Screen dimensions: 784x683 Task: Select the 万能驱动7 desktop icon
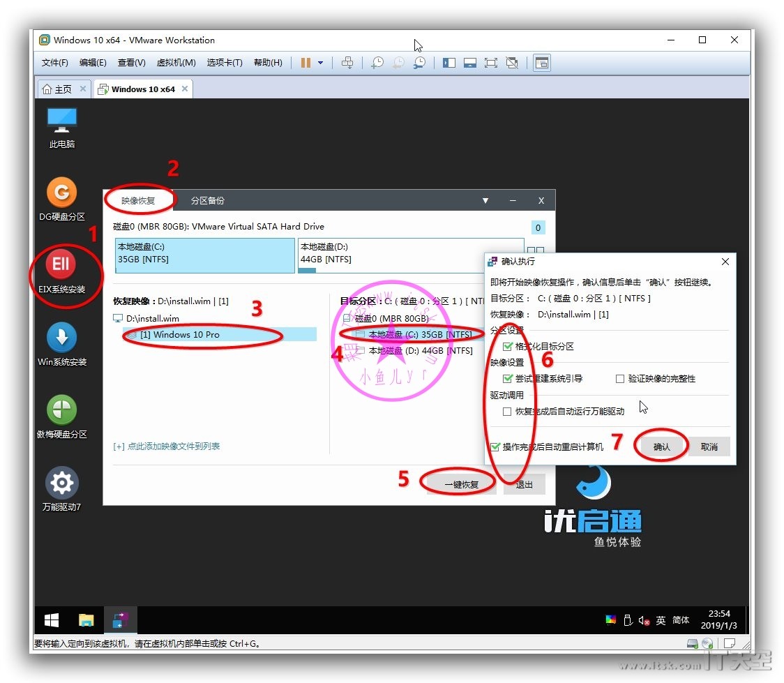[62, 490]
